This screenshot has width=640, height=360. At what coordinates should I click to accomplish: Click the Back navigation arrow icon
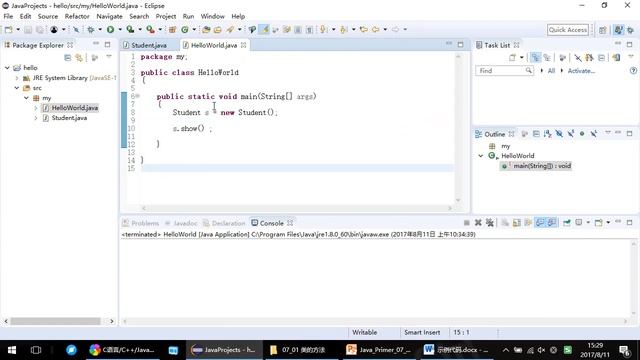(x=376, y=29)
